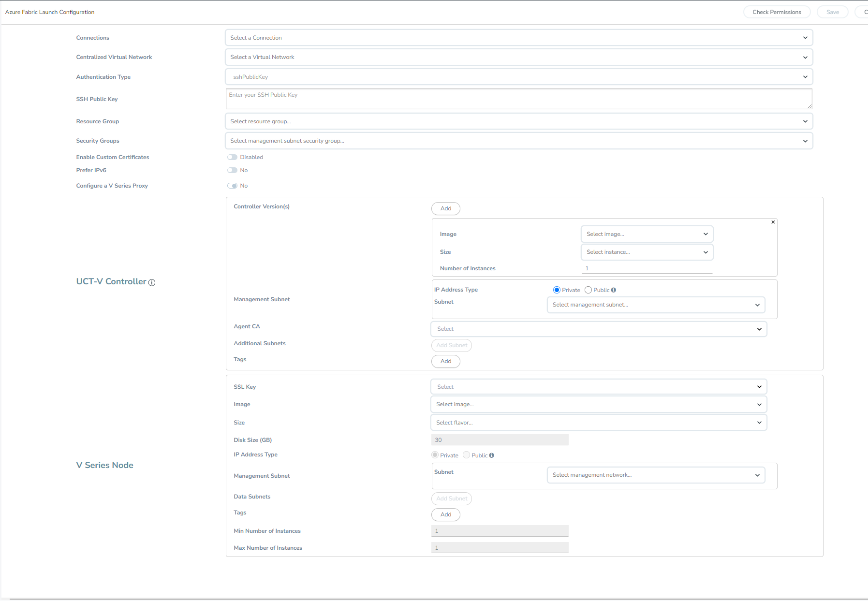868x601 pixels.
Task: Select Private IP address type for controller
Action: 557,290
